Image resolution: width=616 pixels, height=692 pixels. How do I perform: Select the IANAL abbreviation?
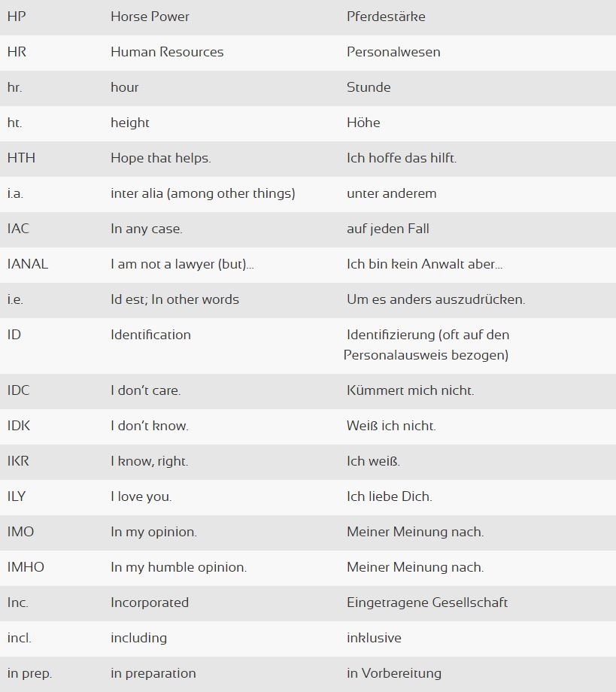coord(27,264)
